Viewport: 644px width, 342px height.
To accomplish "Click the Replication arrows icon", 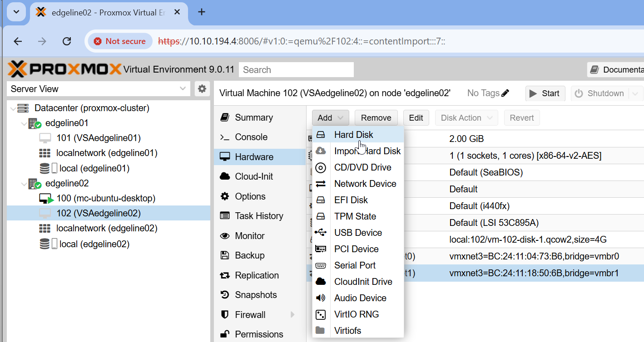I will click(x=224, y=275).
